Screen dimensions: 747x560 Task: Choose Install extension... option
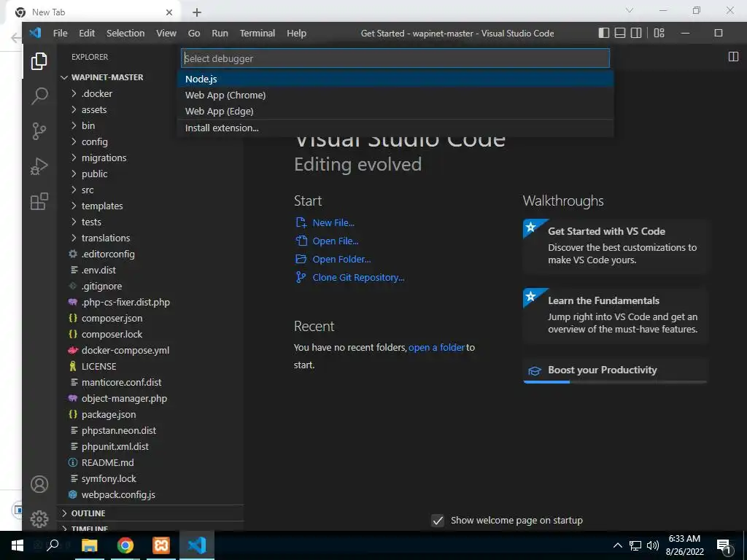tap(395, 128)
